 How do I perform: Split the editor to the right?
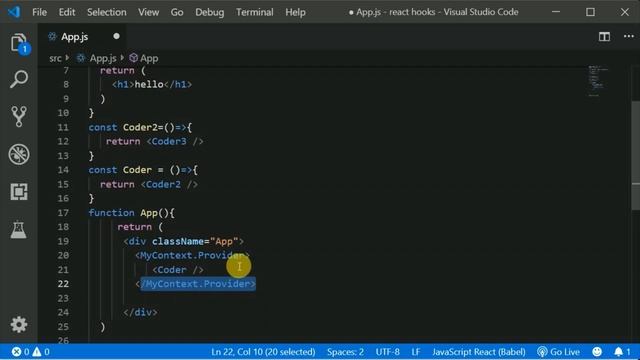604,37
